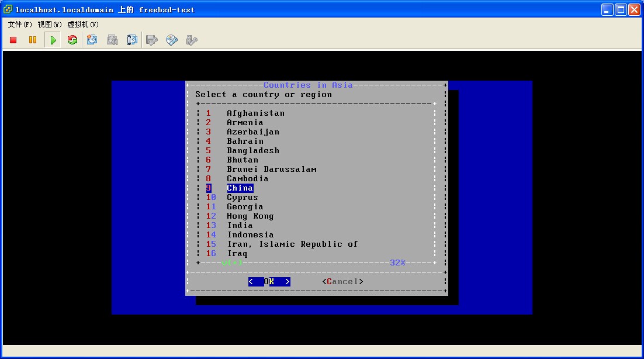The width and height of the screenshot is (644, 359).
Task: Take a snapshot of the VM
Action: tap(92, 40)
